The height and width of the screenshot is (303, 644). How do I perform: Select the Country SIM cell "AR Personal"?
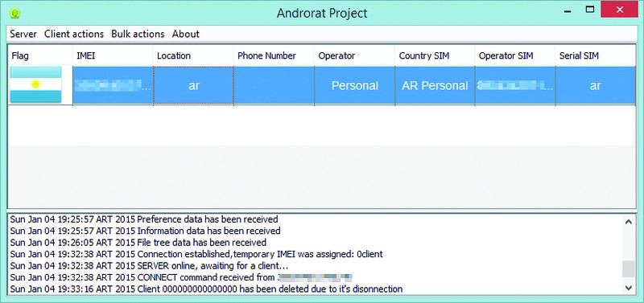435,86
